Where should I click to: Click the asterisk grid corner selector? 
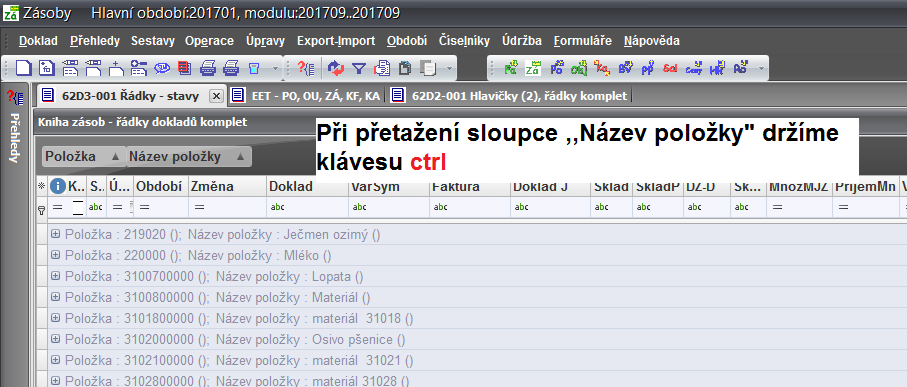(41, 186)
